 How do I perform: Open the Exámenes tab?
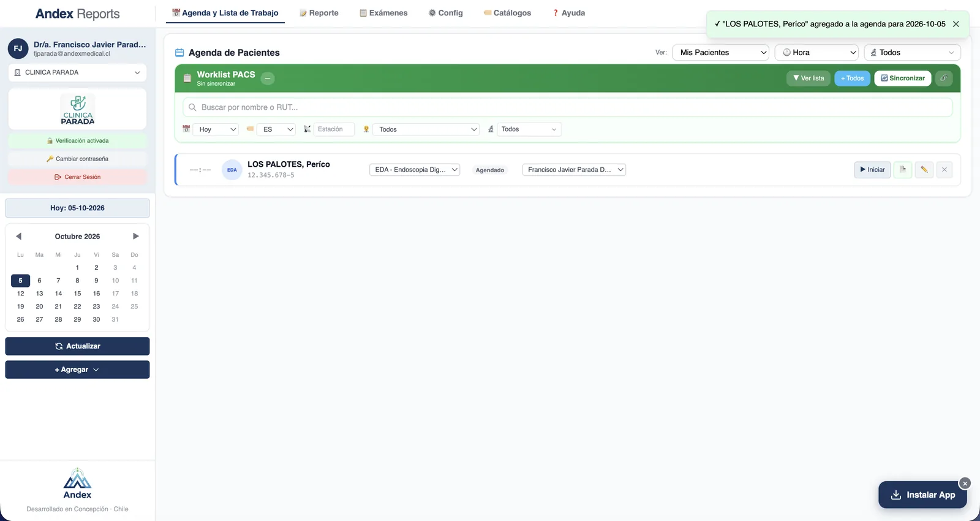[383, 13]
